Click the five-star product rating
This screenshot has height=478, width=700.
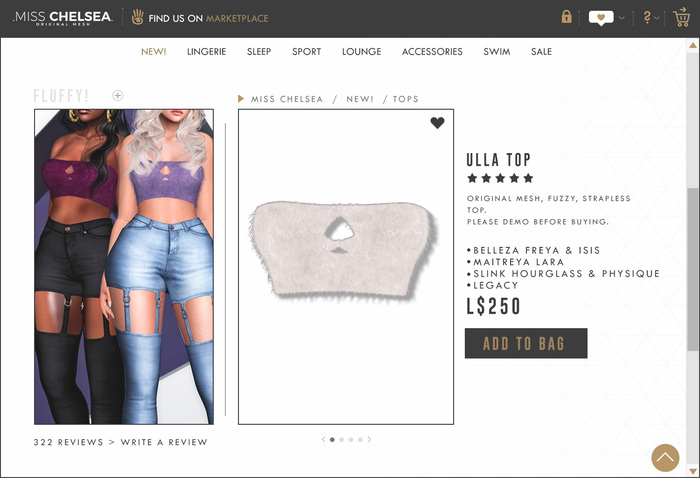[x=500, y=178]
